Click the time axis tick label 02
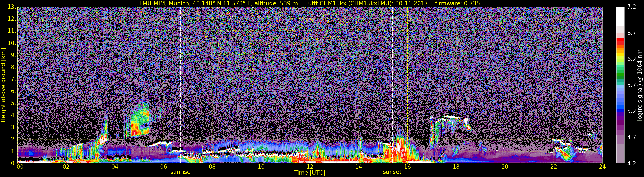Screen dimensions: 644x177 [66, 167]
